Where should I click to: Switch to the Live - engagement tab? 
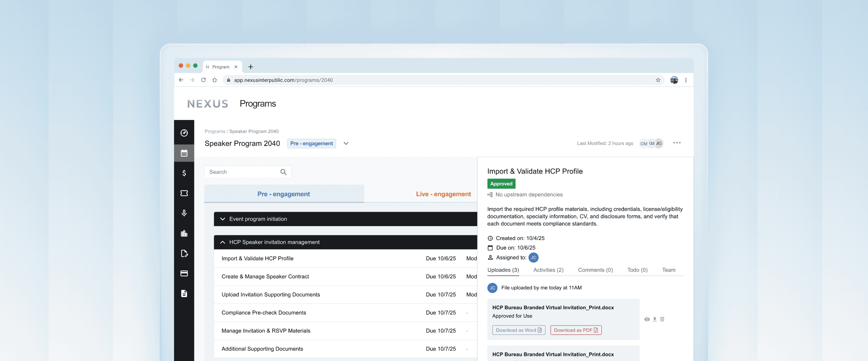(x=443, y=194)
